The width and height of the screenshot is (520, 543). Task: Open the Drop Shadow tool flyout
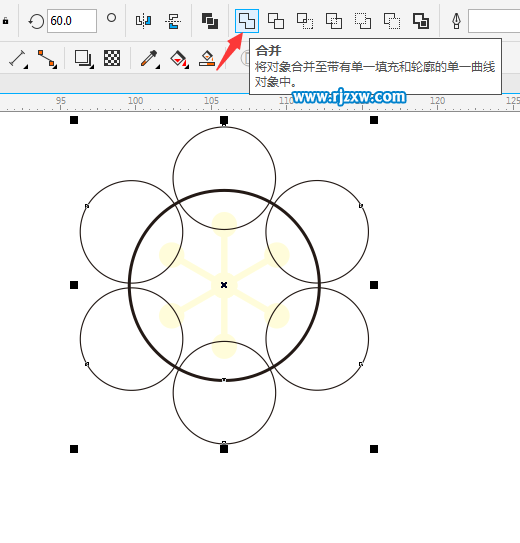point(84,59)
